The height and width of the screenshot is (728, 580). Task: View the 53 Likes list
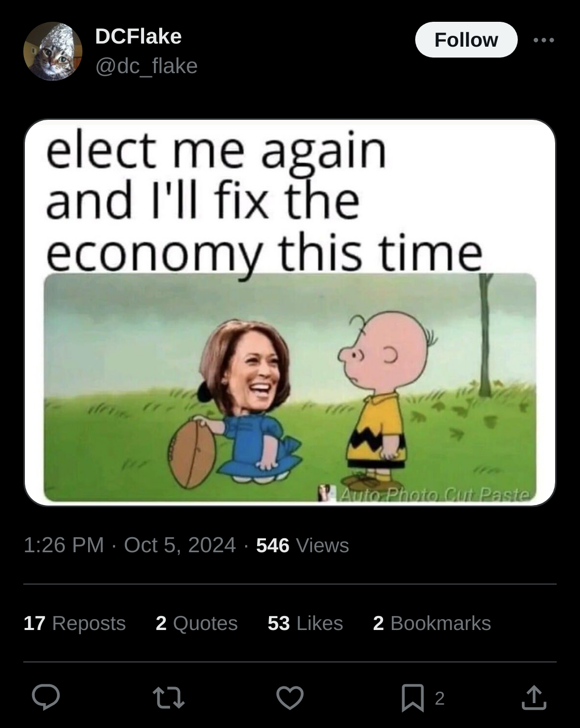pyautogui.click(x=305, y=623)
